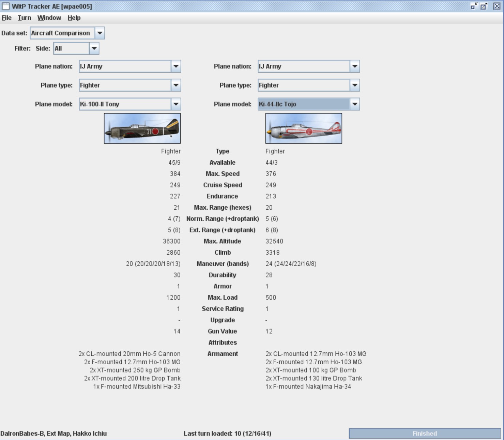
Task: Click Tony's max altitude 36300
Action: click(x=171, y=241)
